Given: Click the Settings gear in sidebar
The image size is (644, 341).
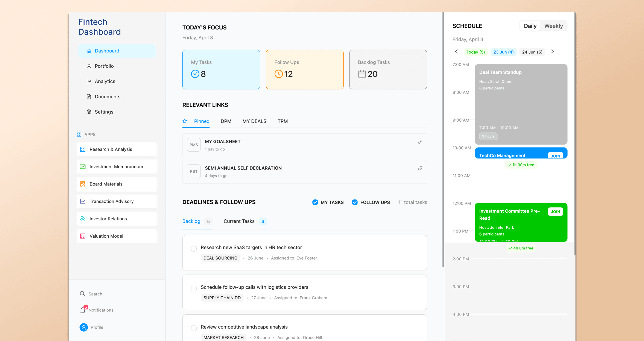Looking at the screenshot, I should [89, 112].
